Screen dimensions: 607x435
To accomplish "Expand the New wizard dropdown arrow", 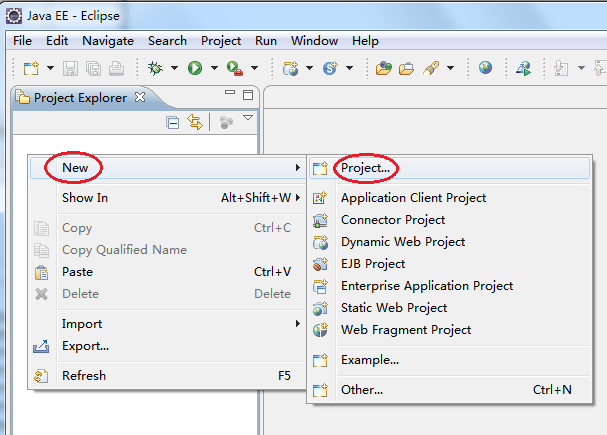I will pos(50,68).
